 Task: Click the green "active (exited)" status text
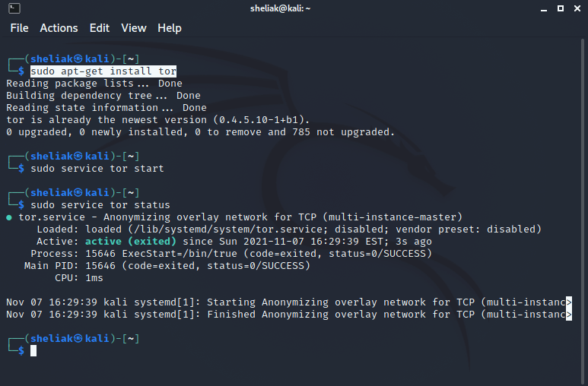point(134,242)
